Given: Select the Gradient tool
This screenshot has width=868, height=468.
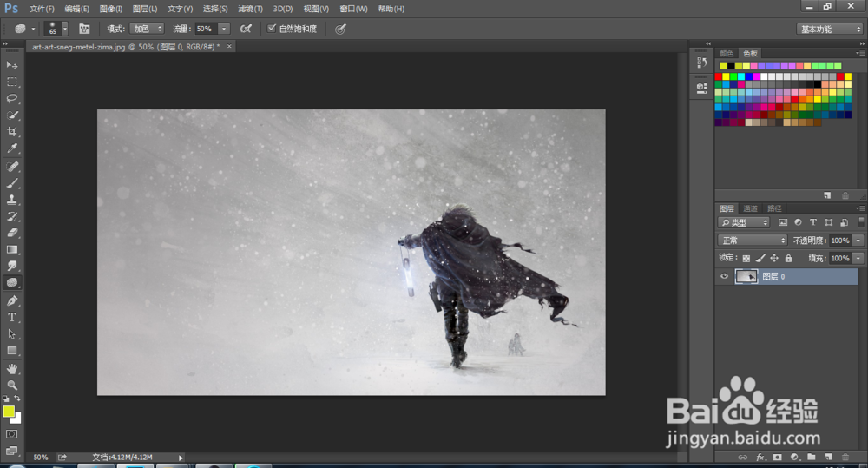Looking at the screenshot, I should 11,250.
